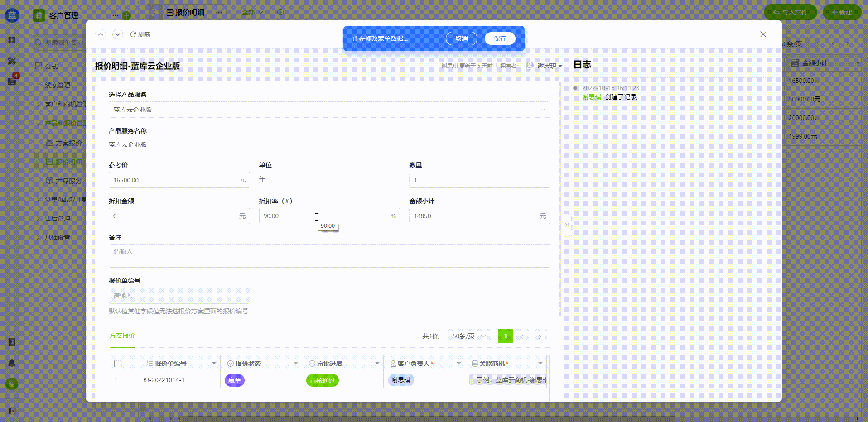This screenshot has height=422, width=868.
Task: Click the 审核通过 approval tag
Action: pyautogui.click(x=323, y=380)
